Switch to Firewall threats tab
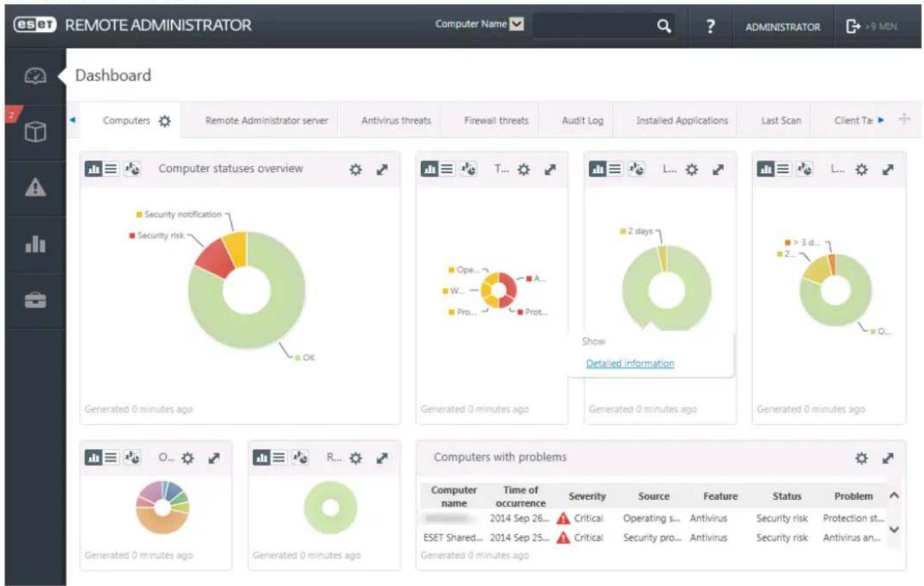This screenshot has height=586, width=924. coord(496,121)
